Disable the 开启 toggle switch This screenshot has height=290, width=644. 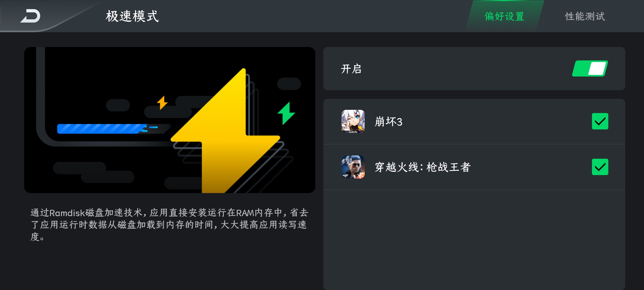tap(590, 68)
